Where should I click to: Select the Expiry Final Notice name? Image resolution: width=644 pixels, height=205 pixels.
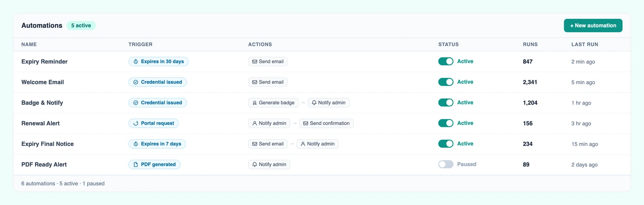click(x=47, y=144)
